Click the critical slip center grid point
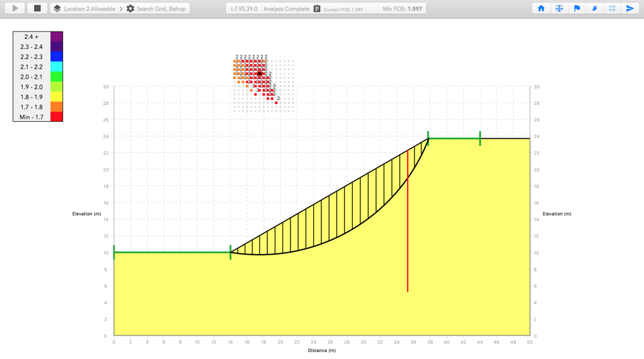 [x=259, y=74]
